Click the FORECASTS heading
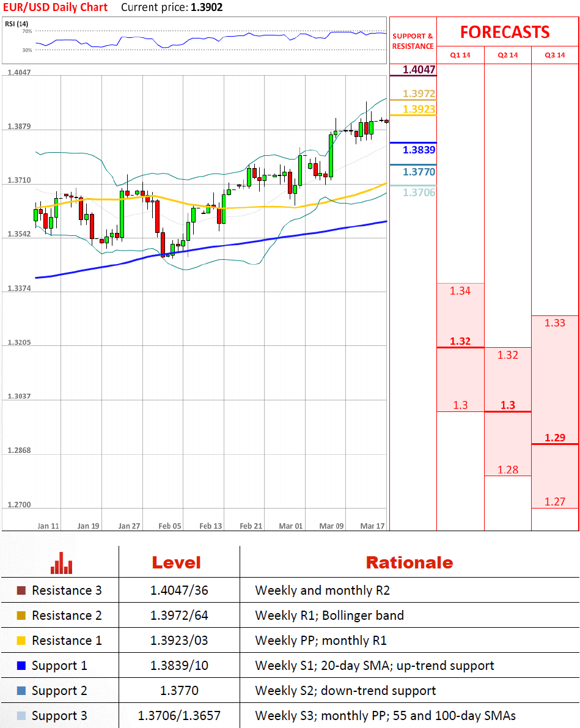The image size is (580, 728). point(505,32)
